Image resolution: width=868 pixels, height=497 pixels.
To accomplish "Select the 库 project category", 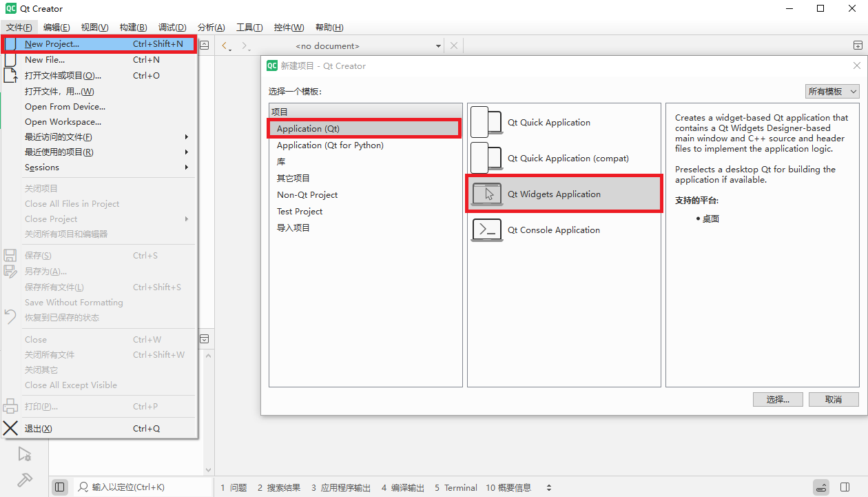I will point(365,161).
